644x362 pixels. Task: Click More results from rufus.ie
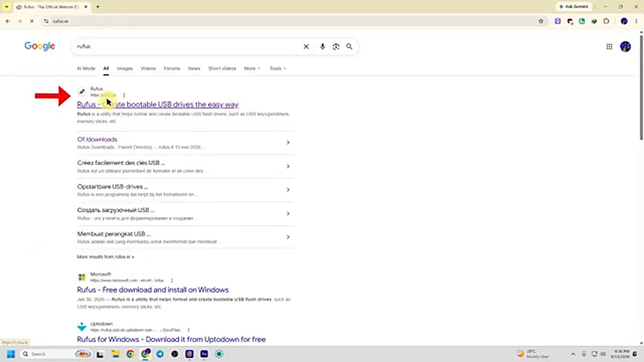click(106, 256)
